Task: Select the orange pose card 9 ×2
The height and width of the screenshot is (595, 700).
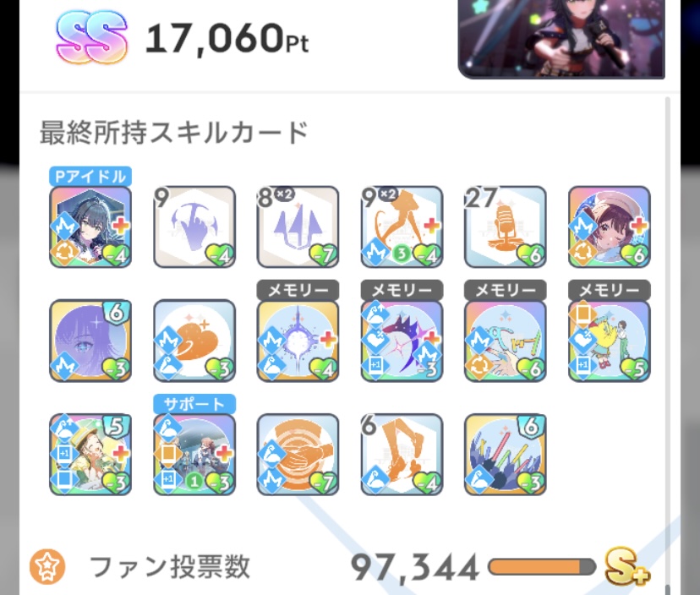Action: pos(402,227)
